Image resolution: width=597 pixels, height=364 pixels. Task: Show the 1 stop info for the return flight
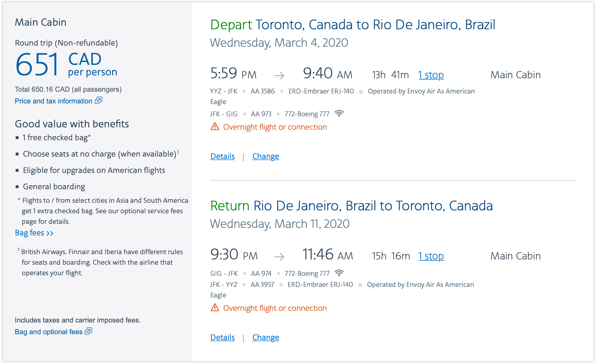click(431, 256)
